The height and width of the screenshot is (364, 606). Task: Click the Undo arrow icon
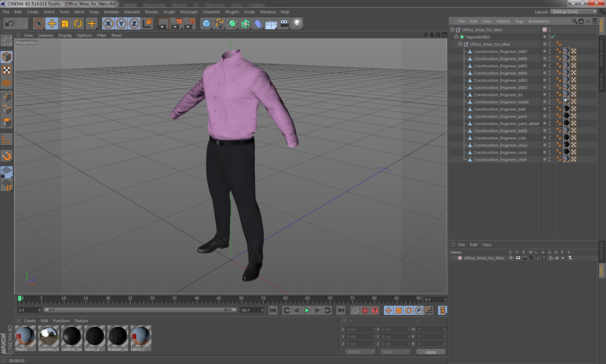point(10,24)
